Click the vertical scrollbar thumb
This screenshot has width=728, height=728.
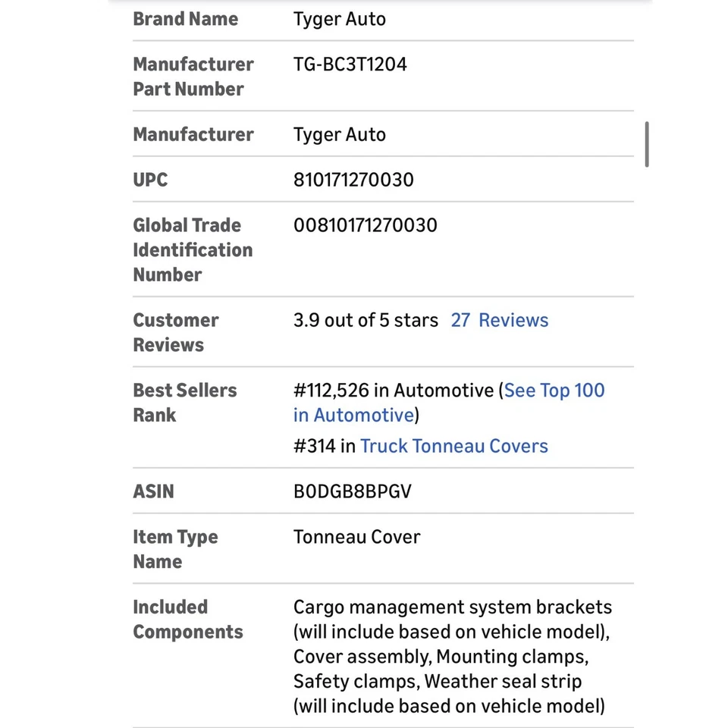646,144
